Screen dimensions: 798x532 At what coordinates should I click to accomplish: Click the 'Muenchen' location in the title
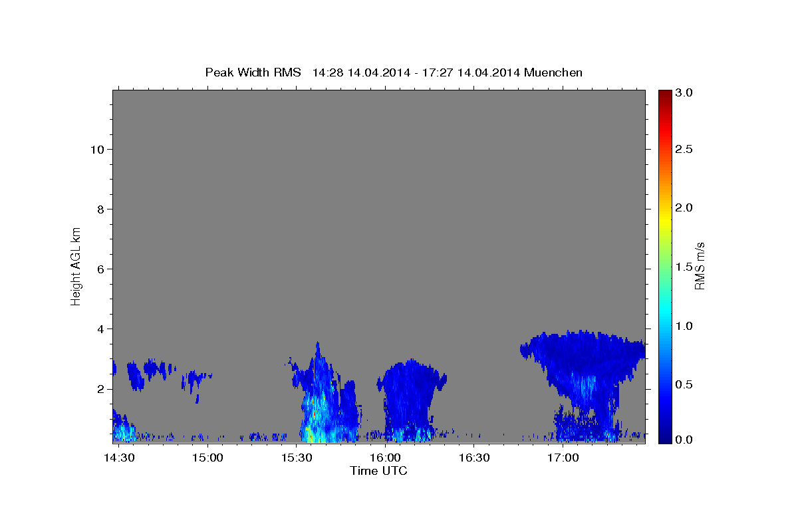(553, 72)
